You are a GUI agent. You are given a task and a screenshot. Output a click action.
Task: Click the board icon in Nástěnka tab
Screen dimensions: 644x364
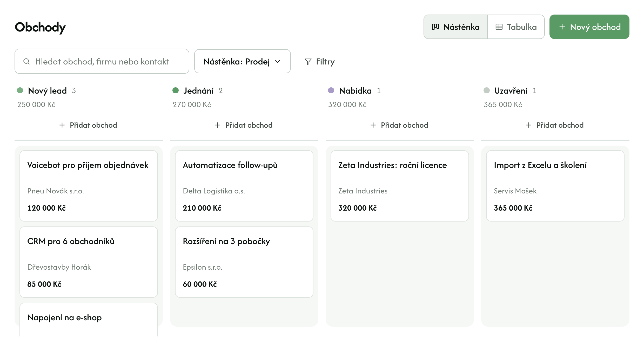[435, 27]
